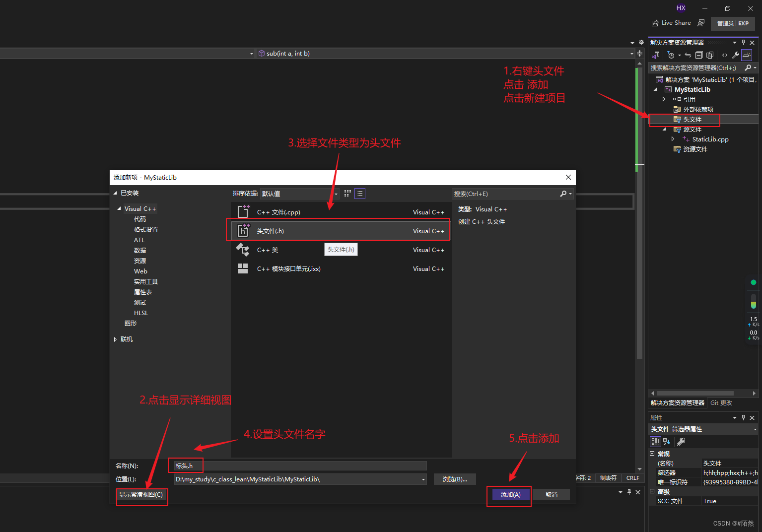Pin Properties (属性) panel
The height and width of the screenshot is (532, 762).
click(x=743, y=418)
